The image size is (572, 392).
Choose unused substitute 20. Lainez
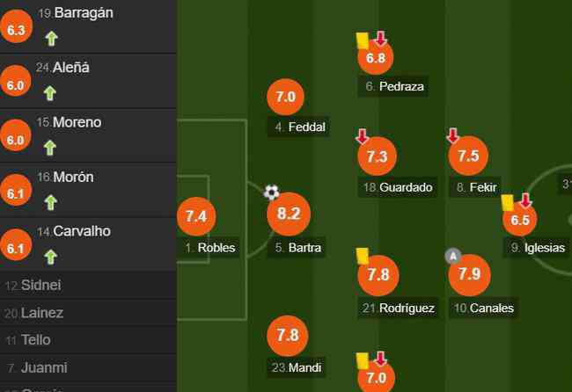click(88, 313)
